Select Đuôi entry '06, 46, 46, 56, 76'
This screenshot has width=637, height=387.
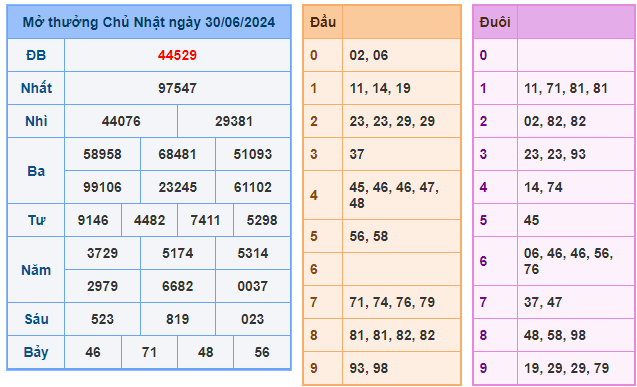coord(569,261)
